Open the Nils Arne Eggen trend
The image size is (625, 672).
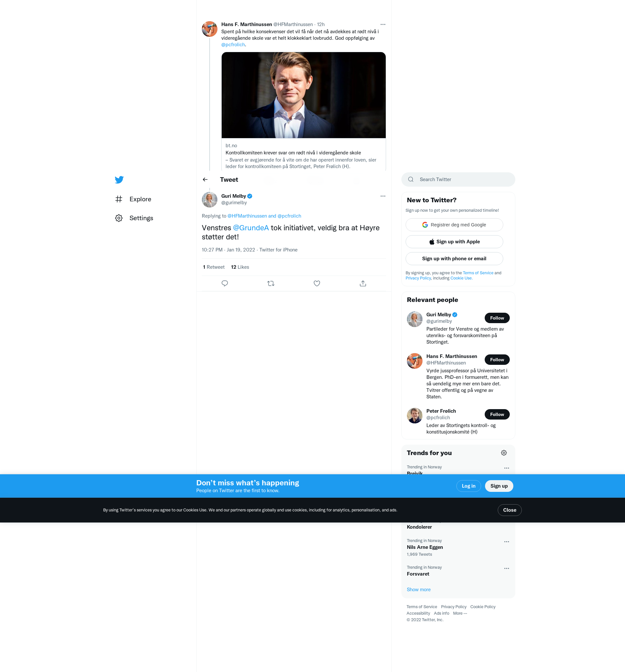(x=425, y=547)
